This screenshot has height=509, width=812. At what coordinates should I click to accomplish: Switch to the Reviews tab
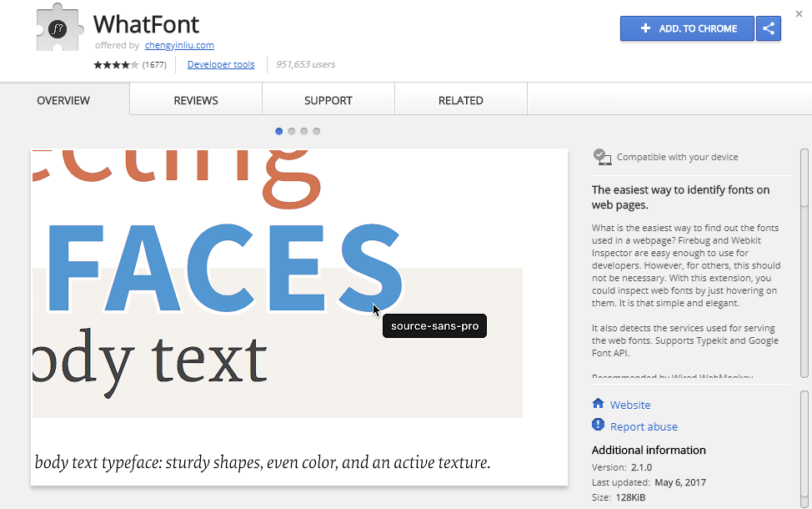point(196,100)
